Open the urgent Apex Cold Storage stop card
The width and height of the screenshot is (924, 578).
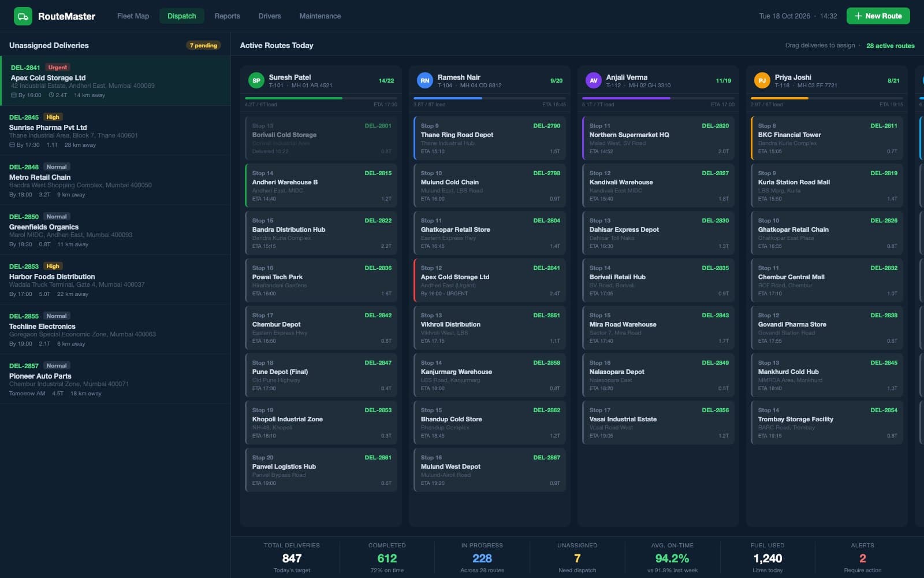click(490, 280)
